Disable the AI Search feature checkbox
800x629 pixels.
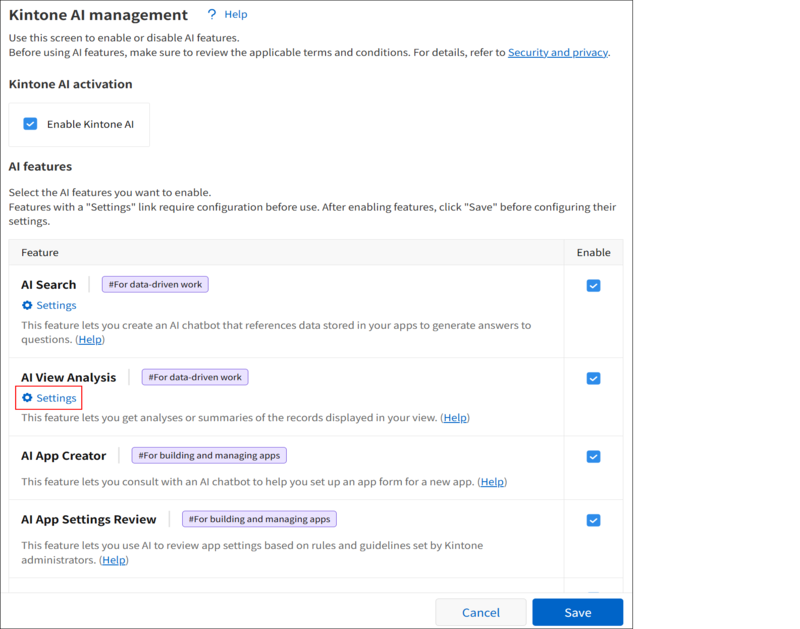(593, 286)
